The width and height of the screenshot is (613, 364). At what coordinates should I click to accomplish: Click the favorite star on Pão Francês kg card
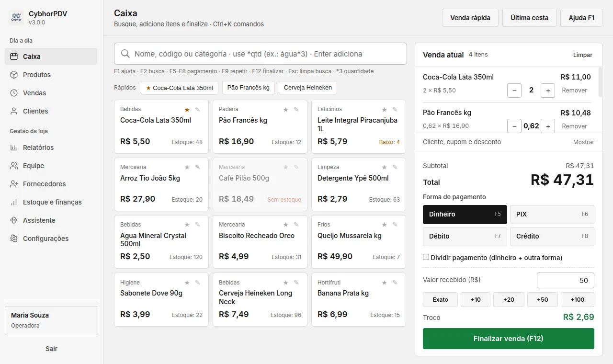click(x=286, y=110)
